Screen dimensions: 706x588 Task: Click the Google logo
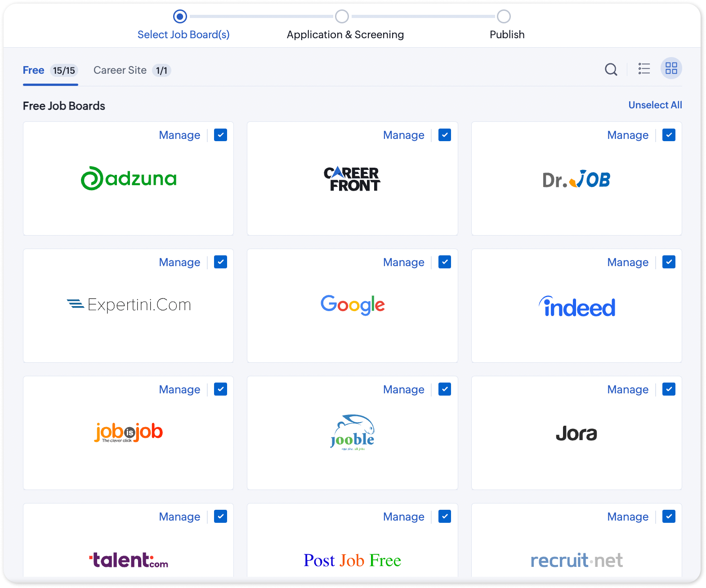coord(353,305)
